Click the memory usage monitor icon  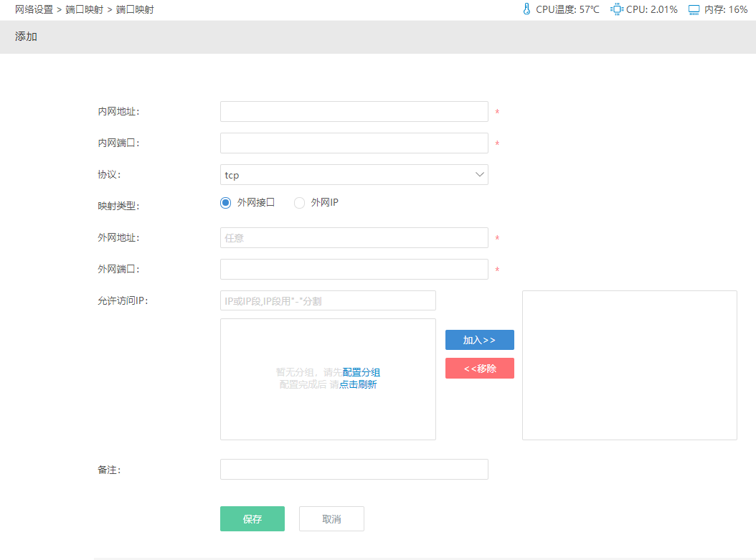[693, 9]
